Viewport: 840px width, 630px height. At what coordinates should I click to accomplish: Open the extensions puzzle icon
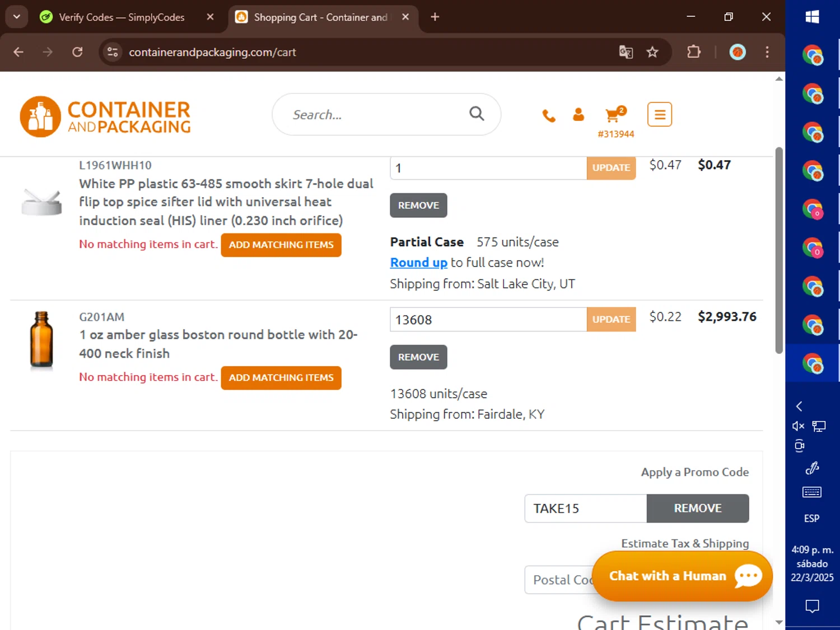694,52
